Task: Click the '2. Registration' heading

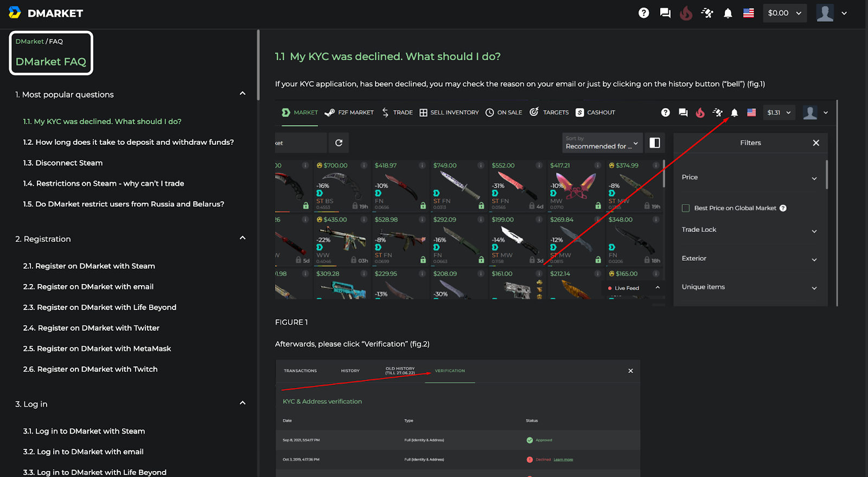Action: click(43, 238)
